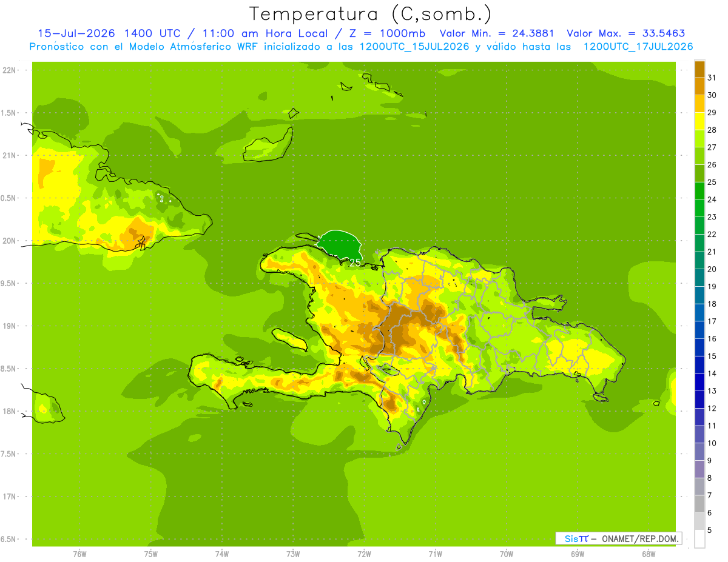Click latitude axis label "19N"
728x562 pixels.
click(x=9, y=326)
